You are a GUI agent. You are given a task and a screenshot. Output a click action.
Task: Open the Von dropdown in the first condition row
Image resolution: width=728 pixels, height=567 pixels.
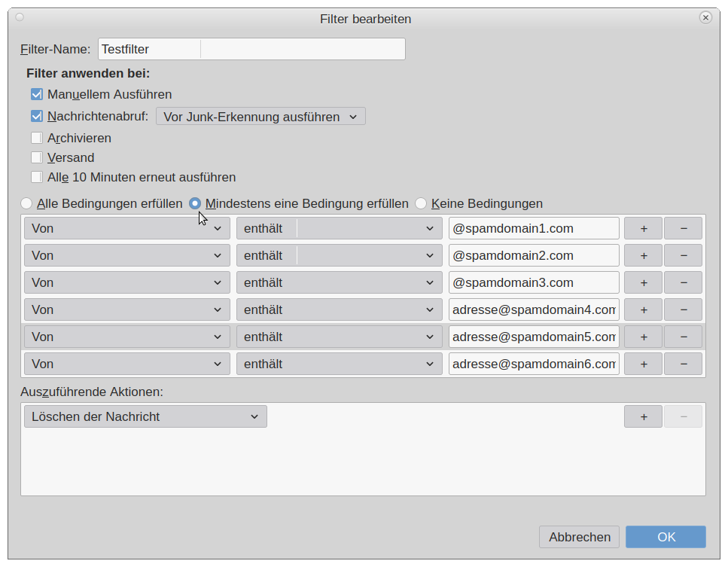pos(126,228)
